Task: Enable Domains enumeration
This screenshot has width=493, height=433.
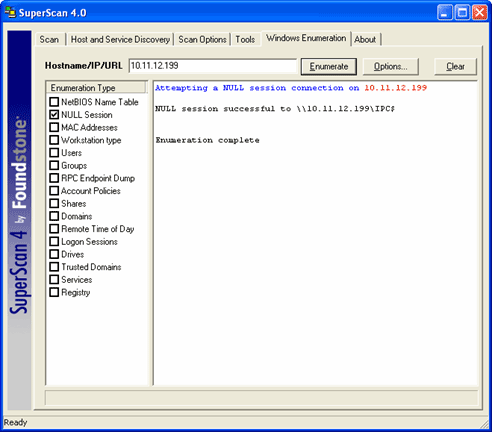Action: [x=54, y=216]
